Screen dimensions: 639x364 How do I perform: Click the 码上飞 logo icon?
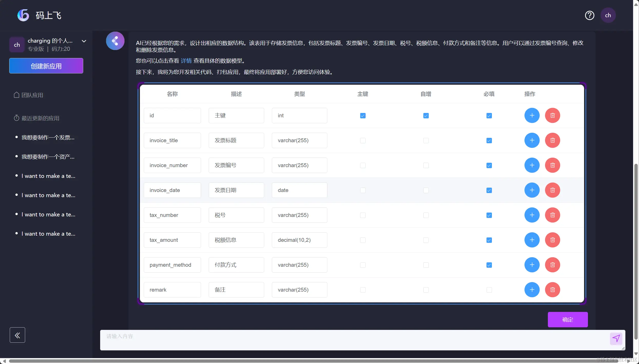tap(23, 15)
